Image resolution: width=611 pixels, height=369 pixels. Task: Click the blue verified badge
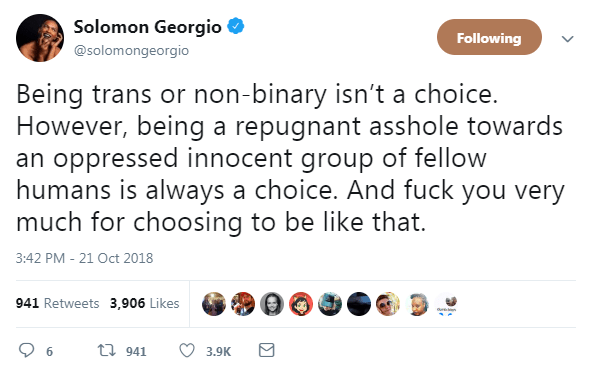[x=236, y=26]
